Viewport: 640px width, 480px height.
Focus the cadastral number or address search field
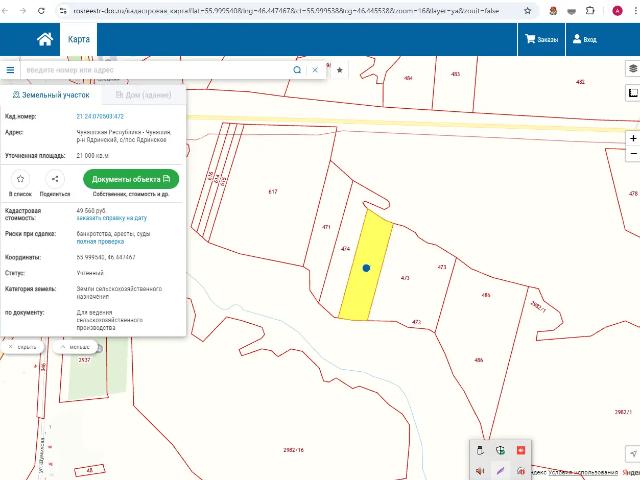coord(155,70)
